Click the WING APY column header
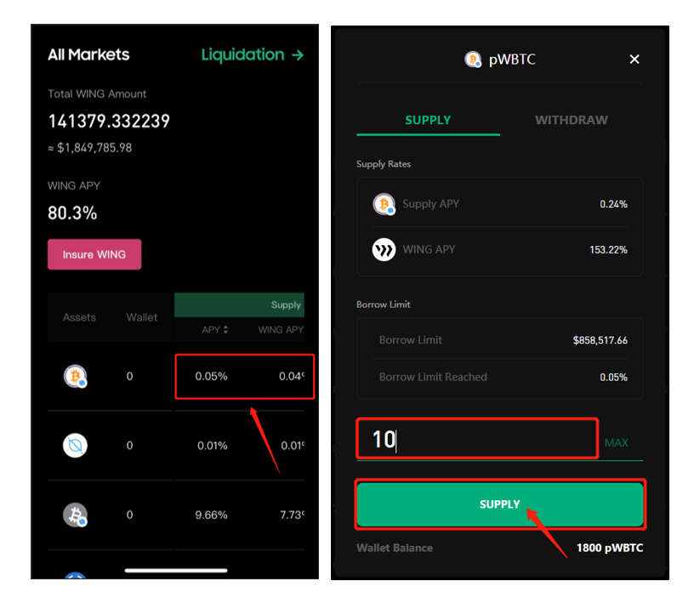This screenshot has width=700, height=604. 281,330
